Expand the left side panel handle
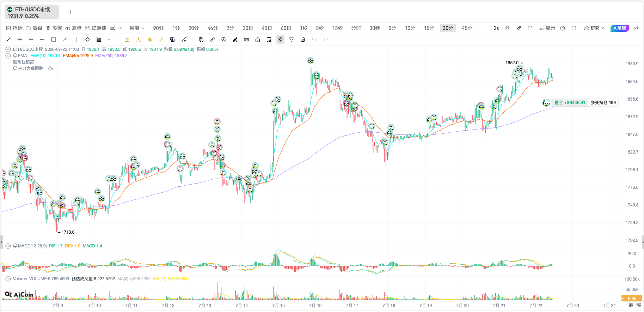Viewport: 644px width, 312px height. [1, 242]
